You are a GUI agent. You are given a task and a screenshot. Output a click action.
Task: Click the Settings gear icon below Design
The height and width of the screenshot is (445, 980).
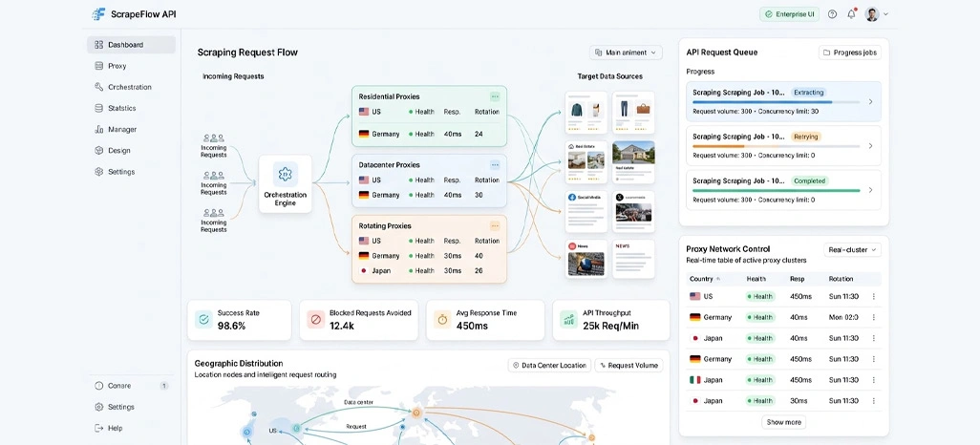98,171
